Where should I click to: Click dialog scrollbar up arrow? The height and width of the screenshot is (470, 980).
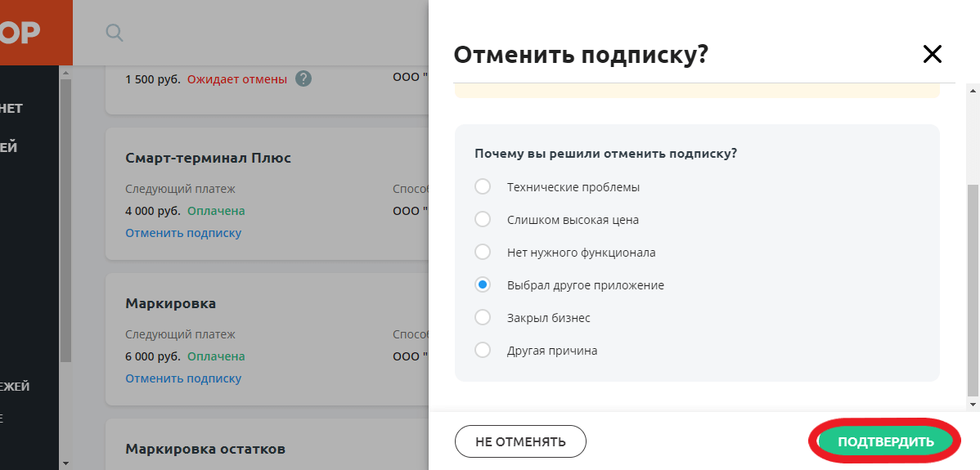[x=973, y=90]
